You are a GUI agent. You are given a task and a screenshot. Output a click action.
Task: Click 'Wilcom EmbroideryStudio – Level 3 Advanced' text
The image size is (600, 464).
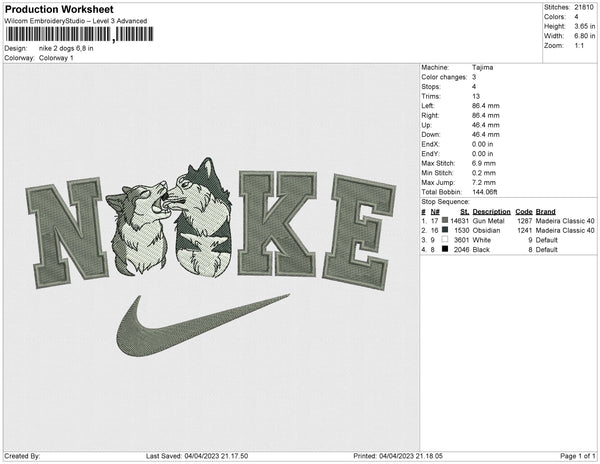[76, 21]
